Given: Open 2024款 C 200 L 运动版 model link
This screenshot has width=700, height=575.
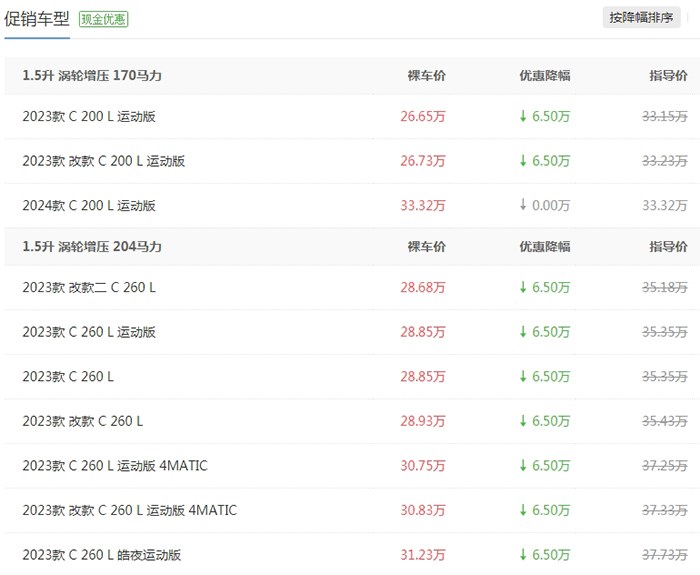Looking at the screenshot, I should [89, 206].
